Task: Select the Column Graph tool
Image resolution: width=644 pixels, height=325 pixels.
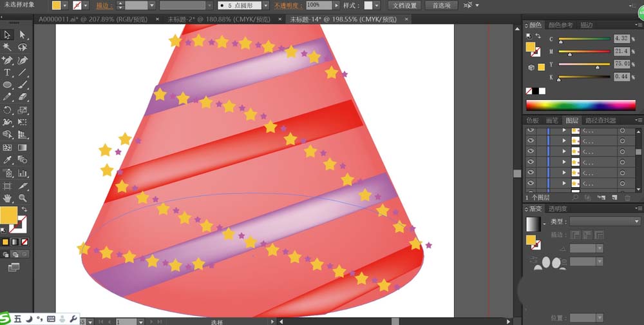Action: pos(22,173)
